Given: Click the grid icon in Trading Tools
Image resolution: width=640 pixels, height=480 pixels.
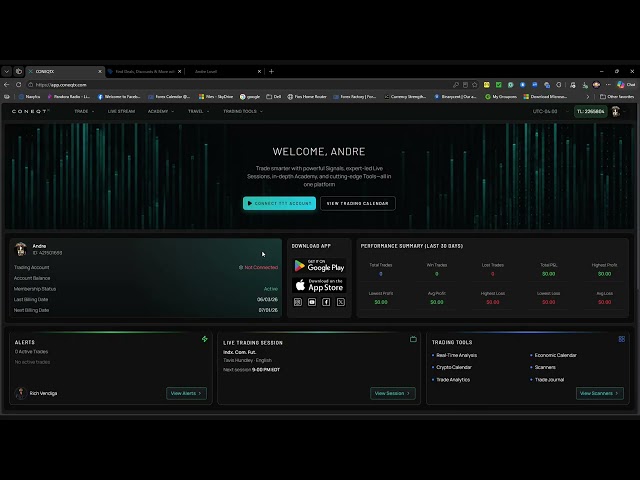Looking at the screenshot, I should click(622, 339).
